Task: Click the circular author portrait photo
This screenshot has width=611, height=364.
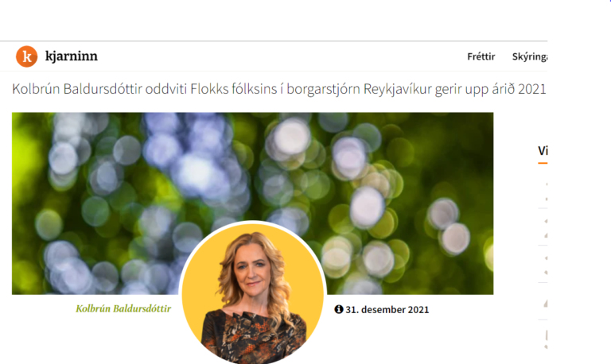Action: [253, 292]
